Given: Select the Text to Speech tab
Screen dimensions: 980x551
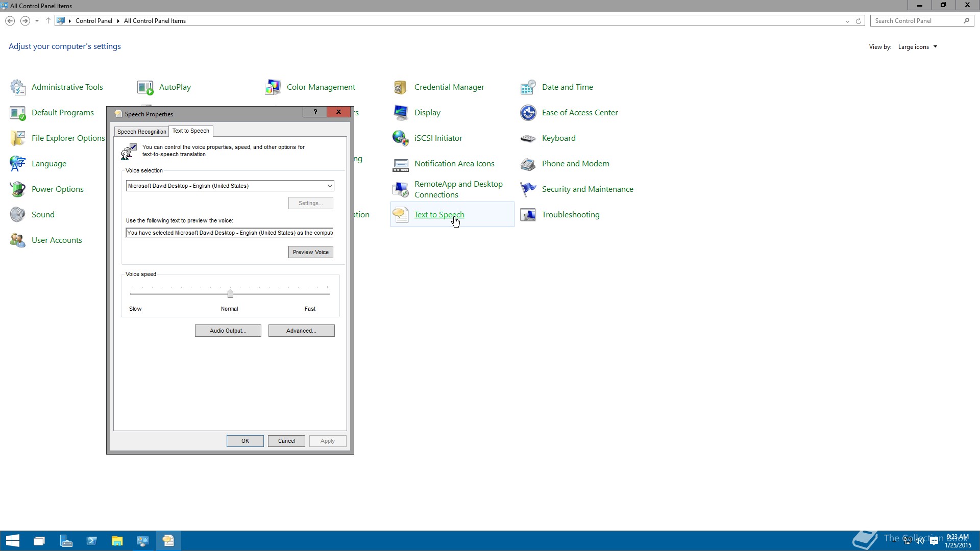Looking at the screenshot, I should pos(191,131).
